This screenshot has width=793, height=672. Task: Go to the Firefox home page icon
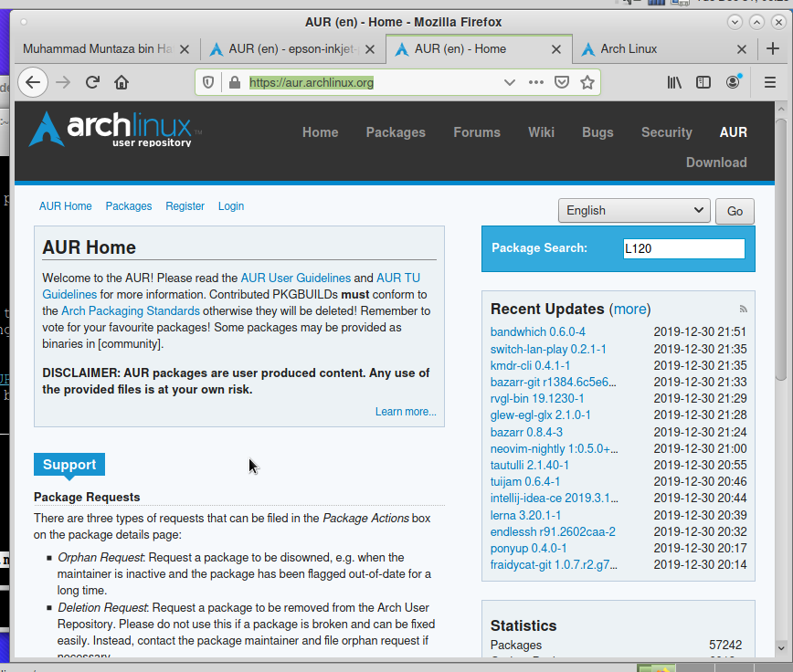click(x=122, y=83)
